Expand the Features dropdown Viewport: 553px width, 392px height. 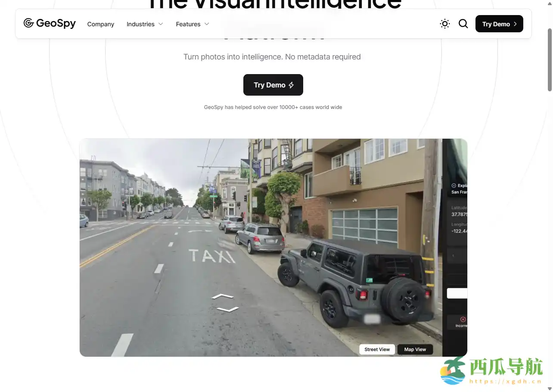193,24
